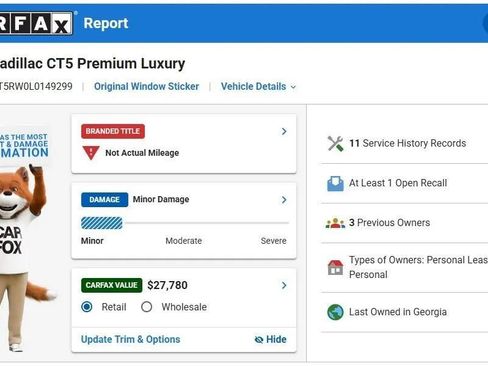Image resolution: width=488 pixels, height=366 pixels.
Task: Click the red warning triangle icon
Action: click(x=91, y=153)
